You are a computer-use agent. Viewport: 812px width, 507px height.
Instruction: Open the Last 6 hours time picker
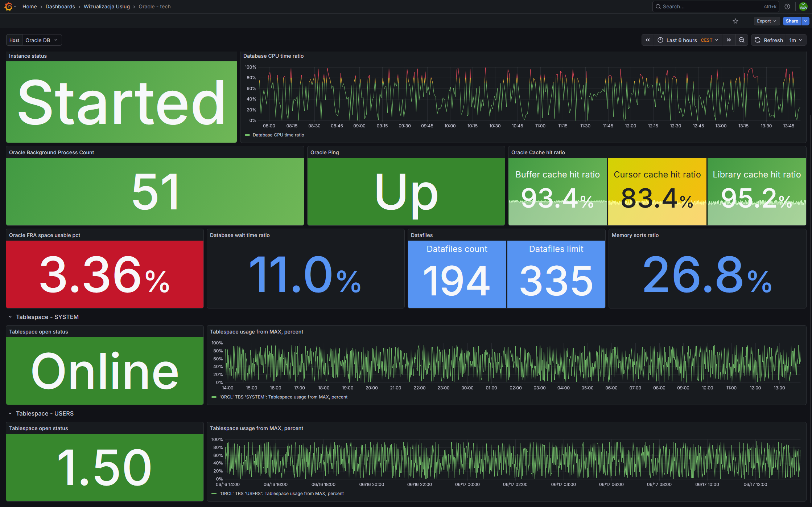click(x=688, y=40)
